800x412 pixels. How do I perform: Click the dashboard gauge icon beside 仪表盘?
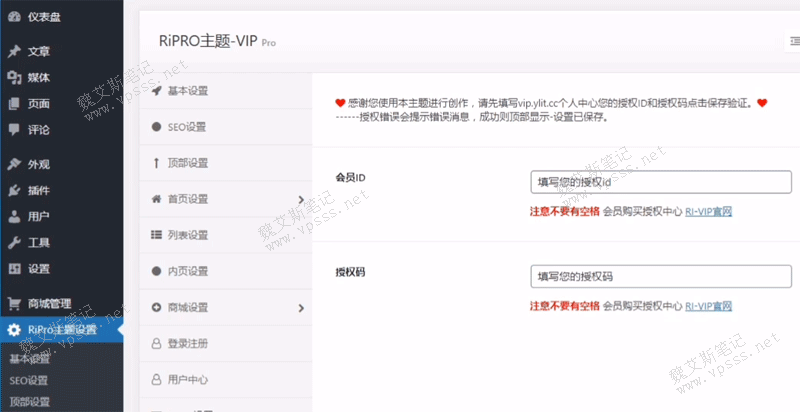pyautogui.click(x=14, y=17)
